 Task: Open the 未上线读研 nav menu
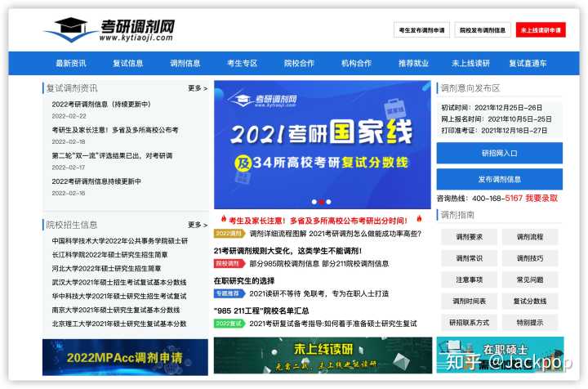tap(470, 64)
